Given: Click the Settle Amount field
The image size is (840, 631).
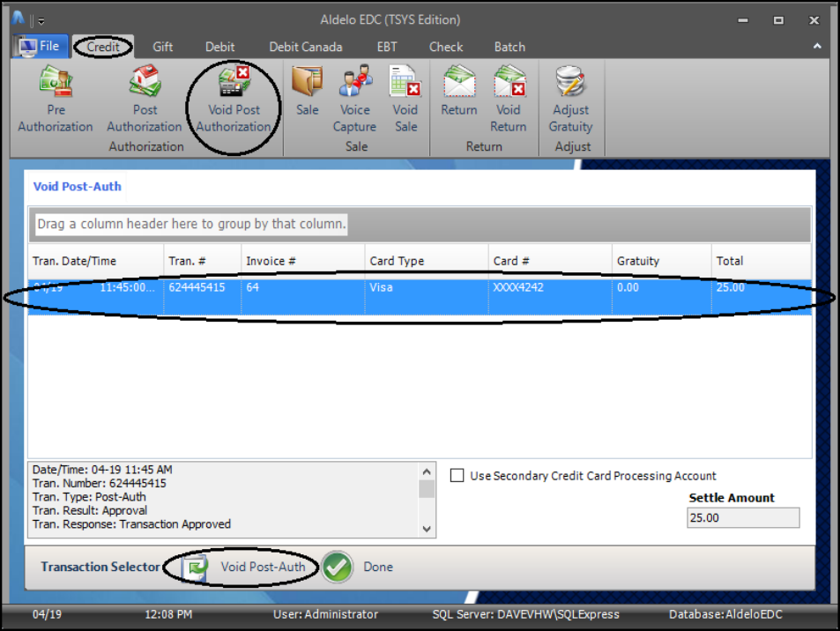Looking at the screenshot, I should (x=743, y=518).
